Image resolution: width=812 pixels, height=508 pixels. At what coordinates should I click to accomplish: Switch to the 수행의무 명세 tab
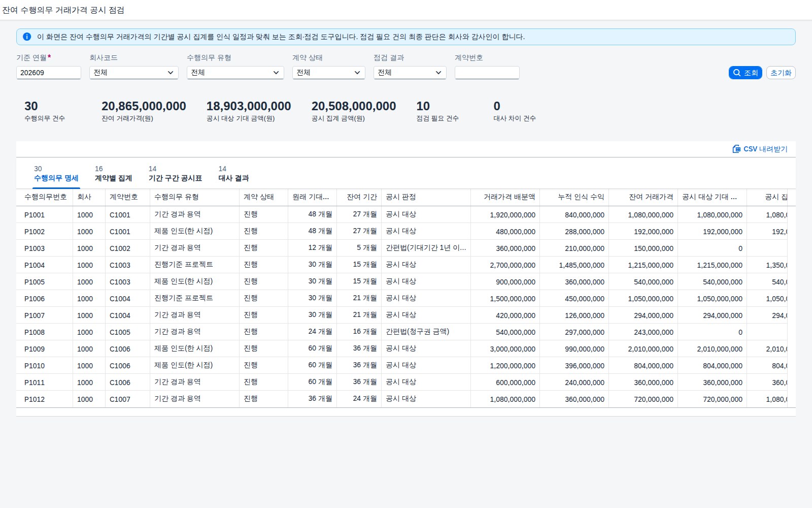(x=56, y=174)
